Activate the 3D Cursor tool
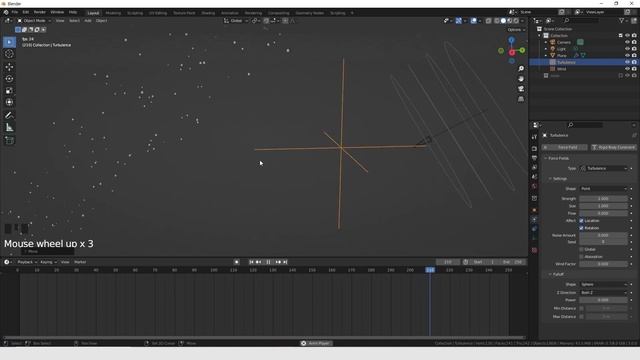The width and height of the screenshot is (640, 360). pos(9,54)
